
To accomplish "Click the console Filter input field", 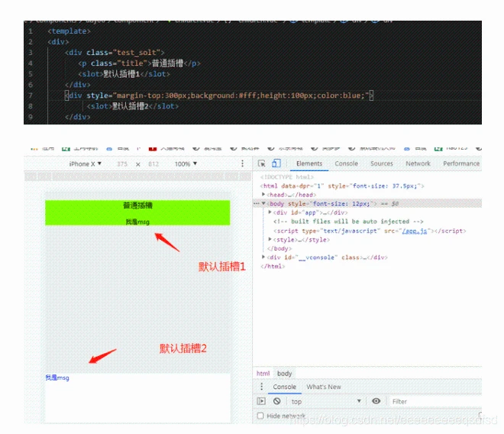I will pyautogui.click(x=435, y=401).
